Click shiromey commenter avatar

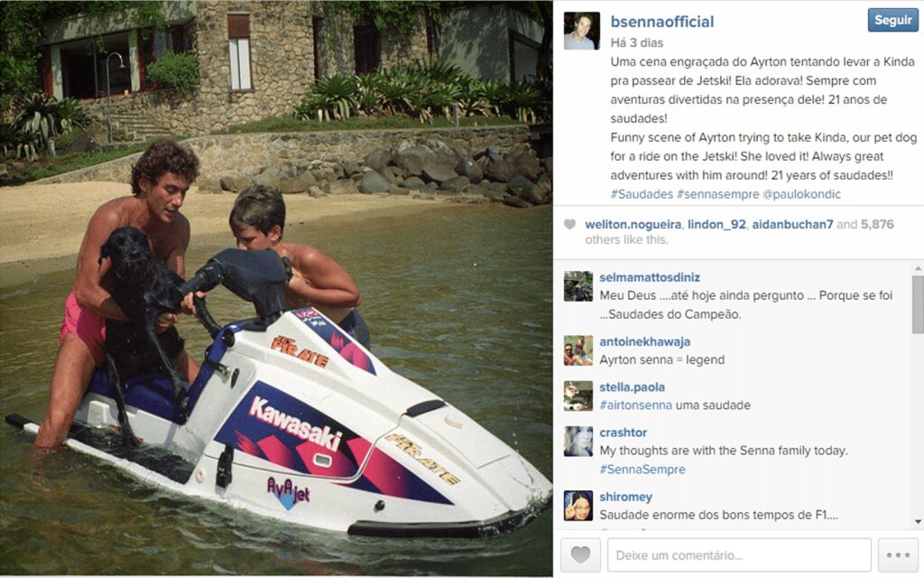click(578, 506)
